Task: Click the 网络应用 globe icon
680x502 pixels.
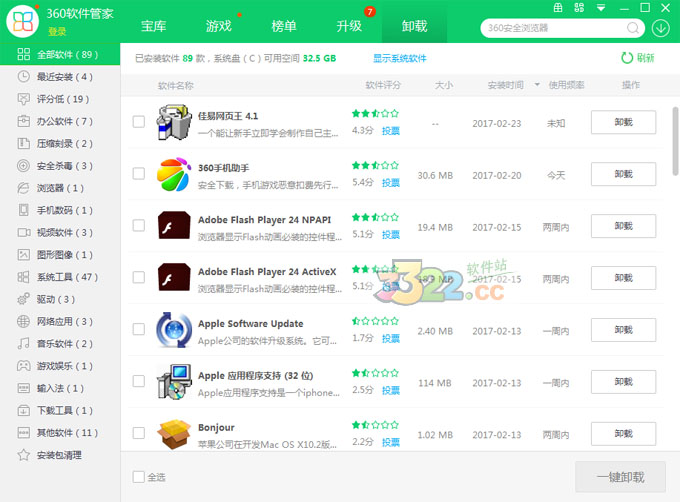Action: pos(23,321)
